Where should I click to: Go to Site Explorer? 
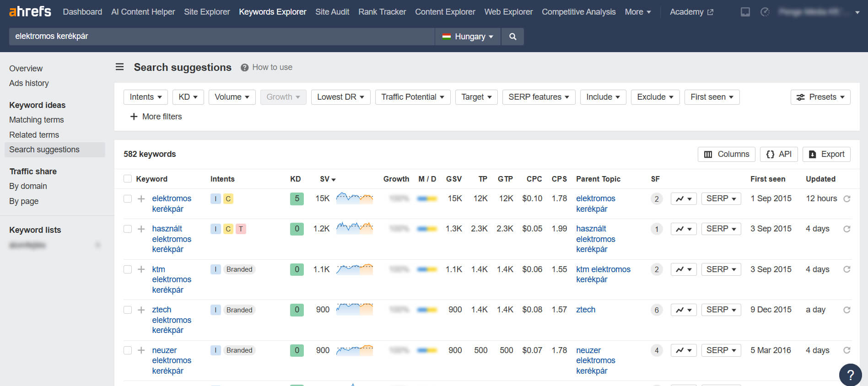coord(207,12)
